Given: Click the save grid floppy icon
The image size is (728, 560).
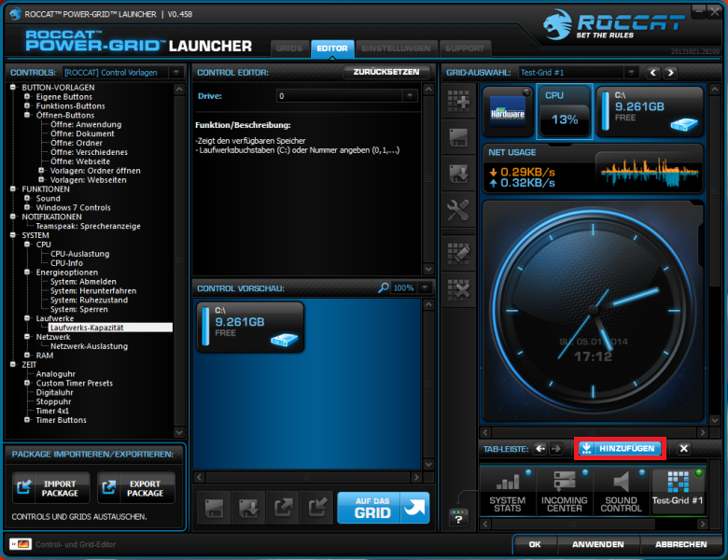Looking at the screenshot, I should tap(458, 137).
